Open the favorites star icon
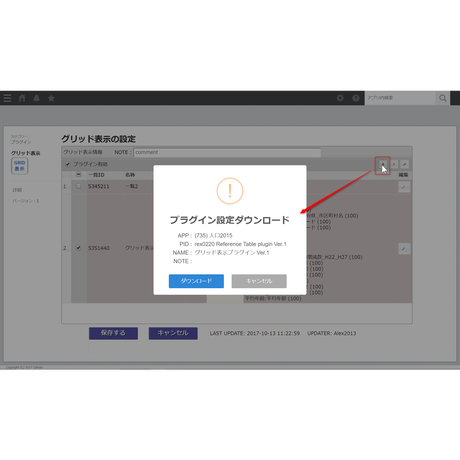This screenshot has height=460, width=460. (x=51, y=98)
